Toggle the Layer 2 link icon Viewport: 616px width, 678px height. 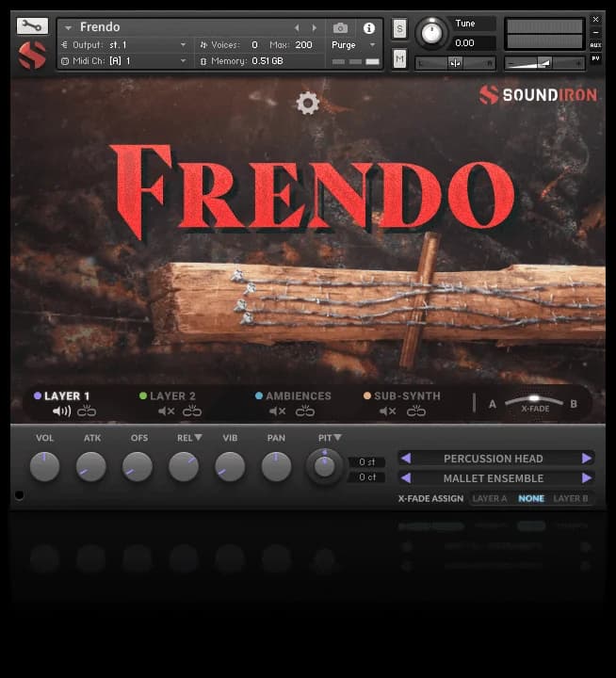coord(192,411)
